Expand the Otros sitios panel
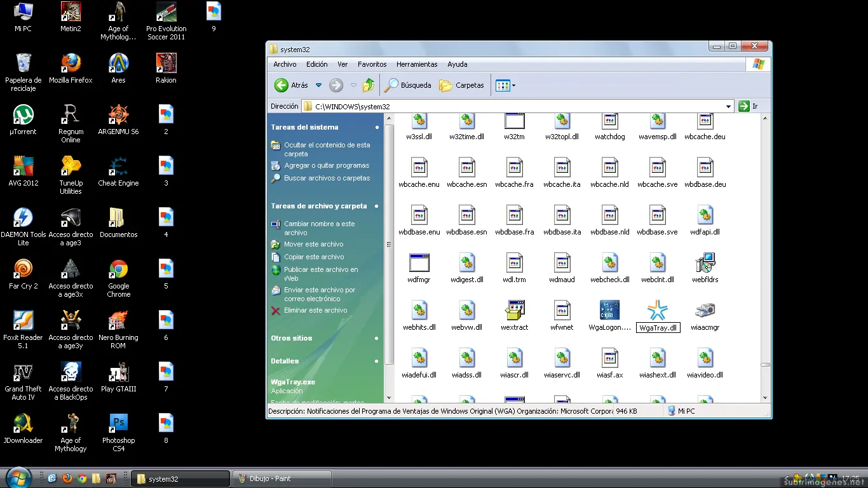This screenshot has width=868, height=488. click(377, 338)
